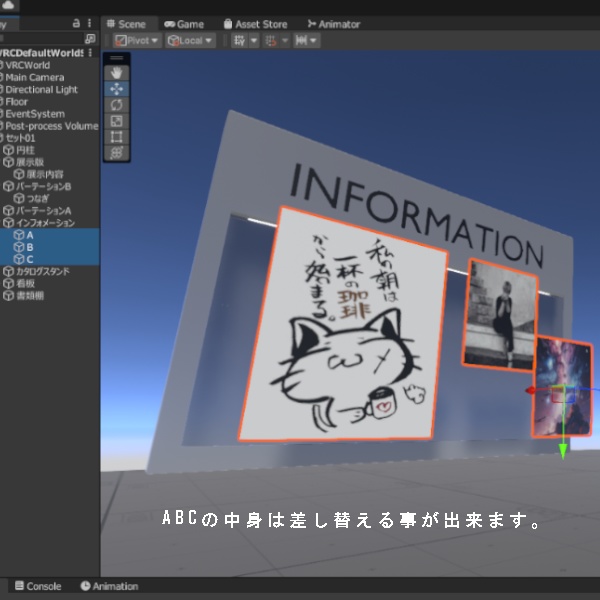Select パーテーションA in the Hierarchy

pyautogui.click(x=50, y=211)
